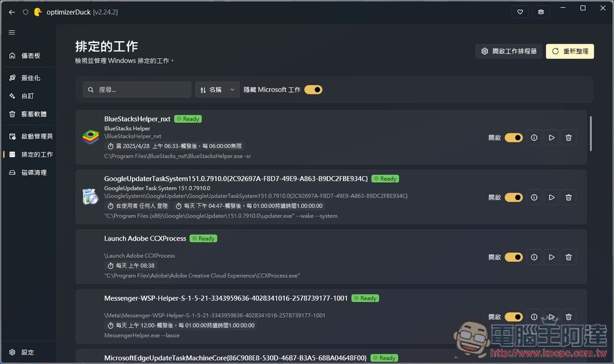Viewport: 614px width, 364px height.
Task: Click Ready badge of BlueStacksHelper_nxt
Action: tap(188, 119)
